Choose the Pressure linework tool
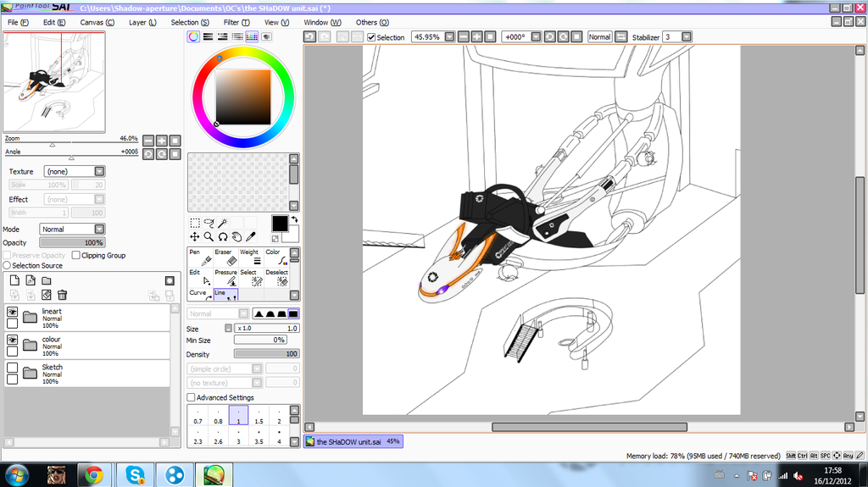Screen dimensions: 868x487 225,278
